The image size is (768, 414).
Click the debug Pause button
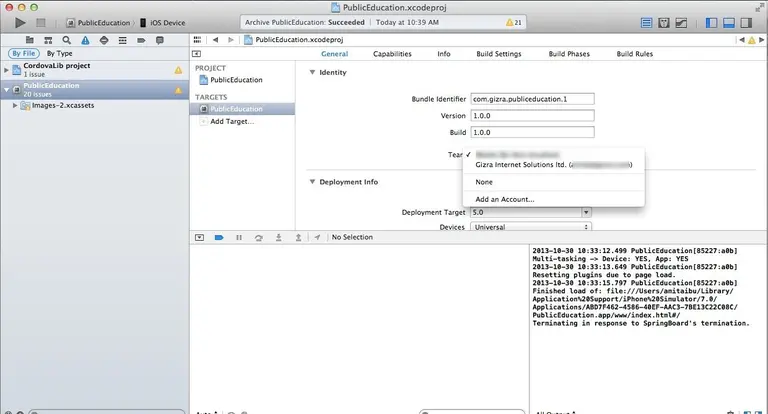click(x=239, y=237)
